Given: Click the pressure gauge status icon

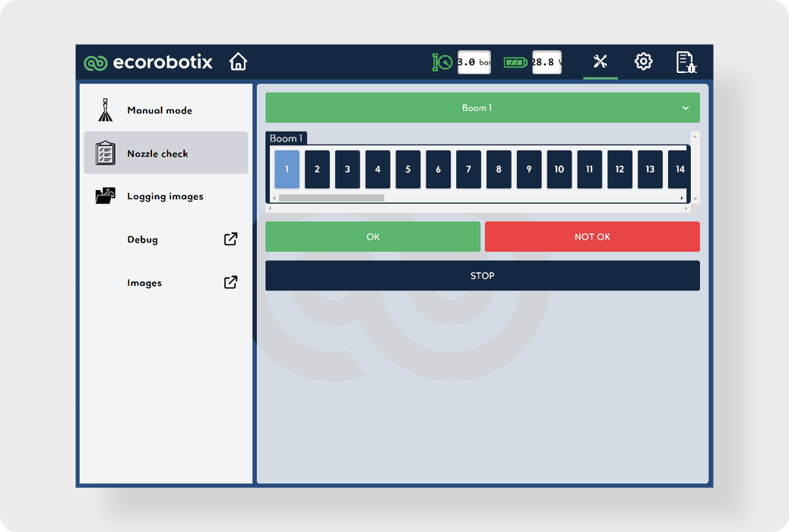Looking at the screenshot, I should (x=442, y=62).
